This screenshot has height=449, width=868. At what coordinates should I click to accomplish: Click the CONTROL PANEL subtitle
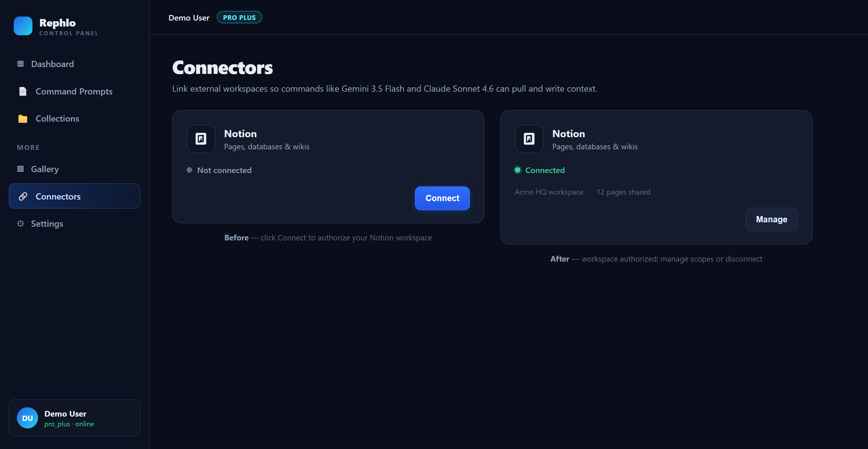tap(69, 33)
